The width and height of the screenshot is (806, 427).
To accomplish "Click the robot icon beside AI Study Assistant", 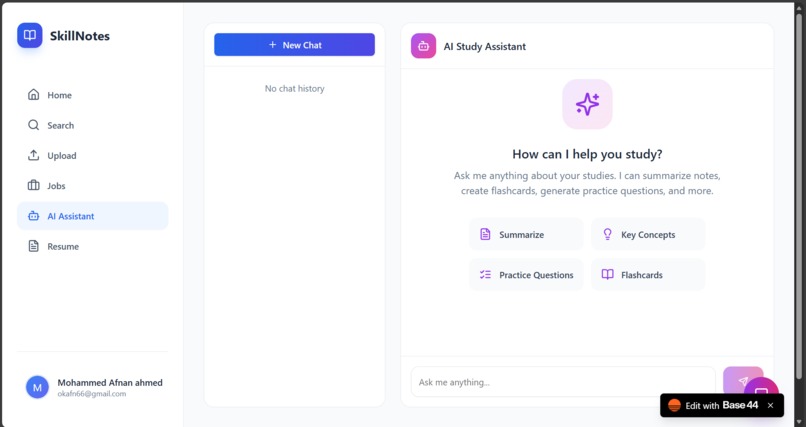I will 424,46.
